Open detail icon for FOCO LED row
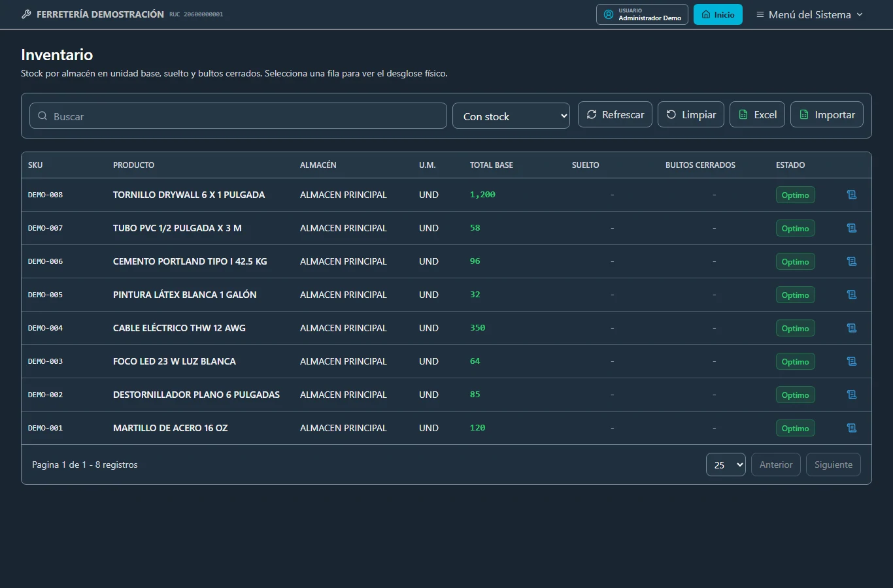The height and width of the screenshot is (588, 893). tap(851, 361)
